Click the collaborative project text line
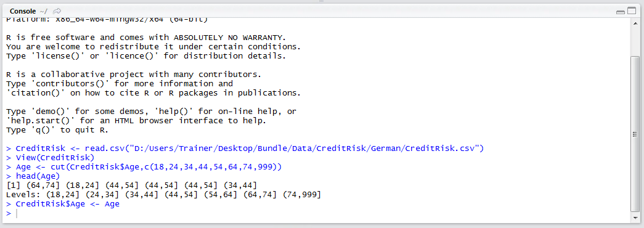The image size is (644, 228). click(x=134, y=75)
